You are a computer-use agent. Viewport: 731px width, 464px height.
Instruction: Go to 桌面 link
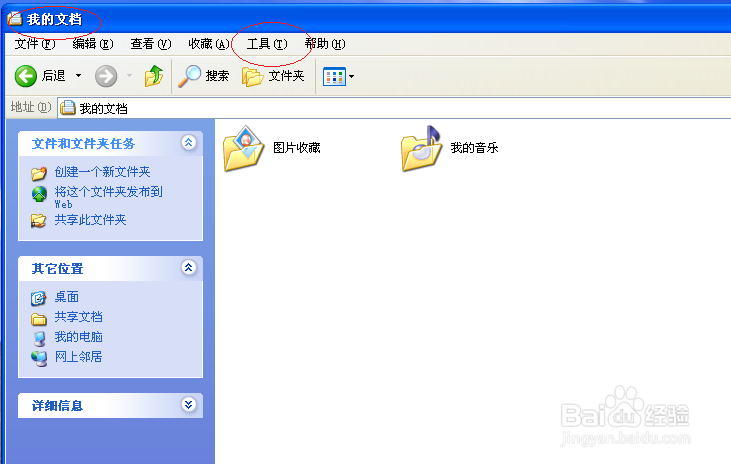click(x=67, y=297)
